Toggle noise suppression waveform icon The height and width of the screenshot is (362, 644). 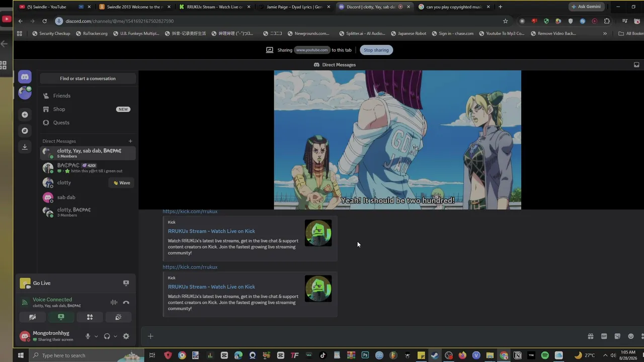click(114, 302)
